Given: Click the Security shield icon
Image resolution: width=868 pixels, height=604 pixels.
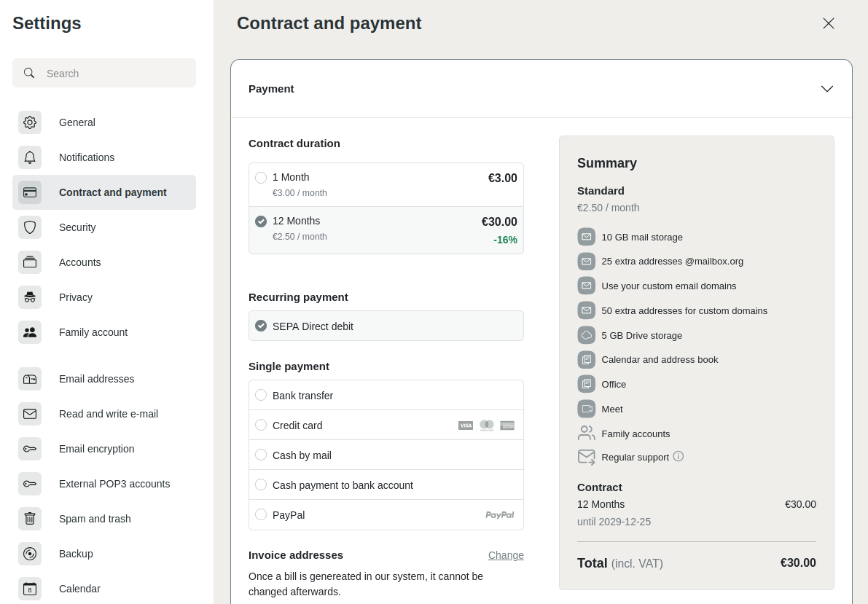Looking at the screenshot, I should pyautogui.click(x=30, y=227).
